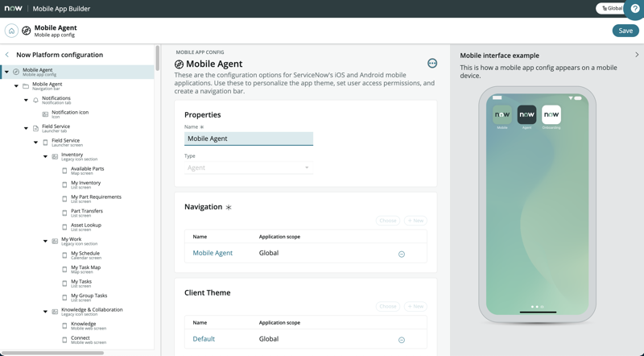The height and width of the screenshot is (356, 644).
Task: Select My Group Tasks list screen
Action: pyautogui.click(x=89, y=298)
